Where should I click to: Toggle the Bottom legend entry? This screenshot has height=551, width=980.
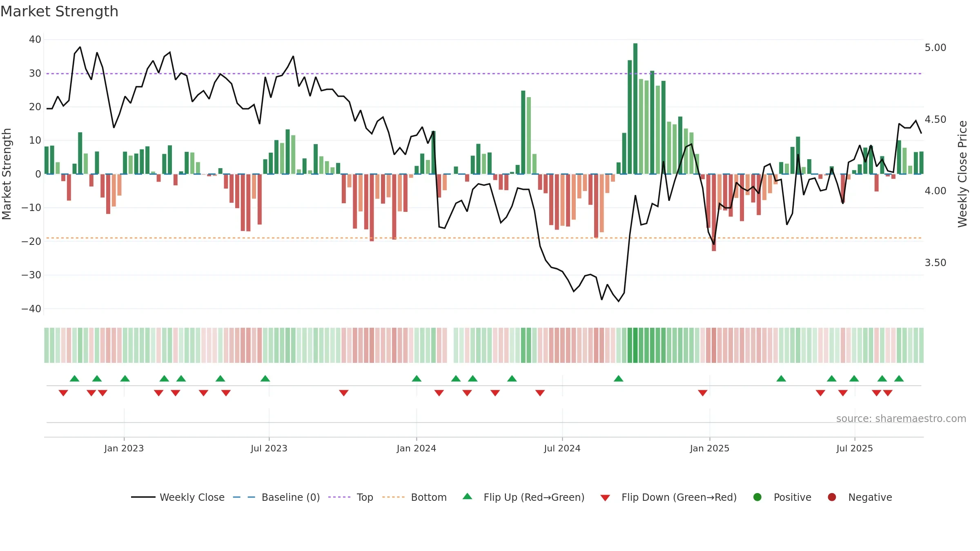point(414,497)
